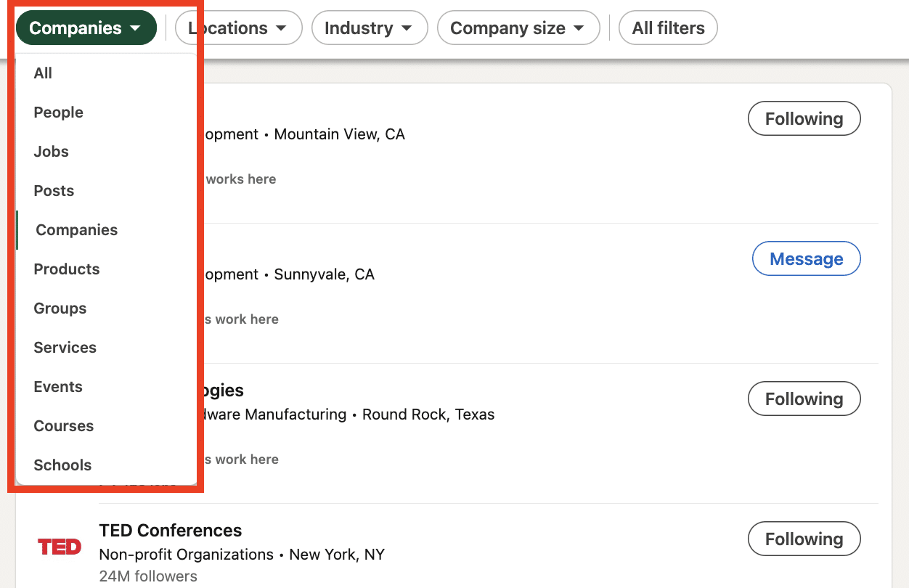
Task: Open the Industry filter dropdown
Action: 370,28
